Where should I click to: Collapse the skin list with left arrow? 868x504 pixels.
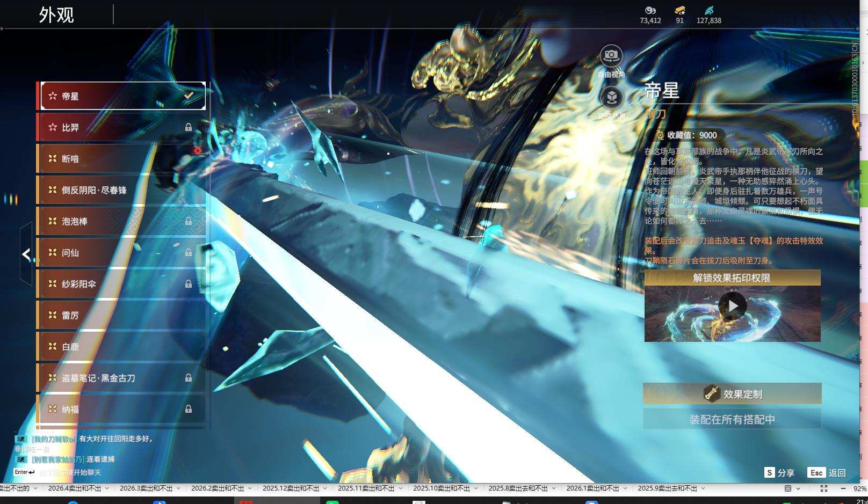[x=26, y=254]
